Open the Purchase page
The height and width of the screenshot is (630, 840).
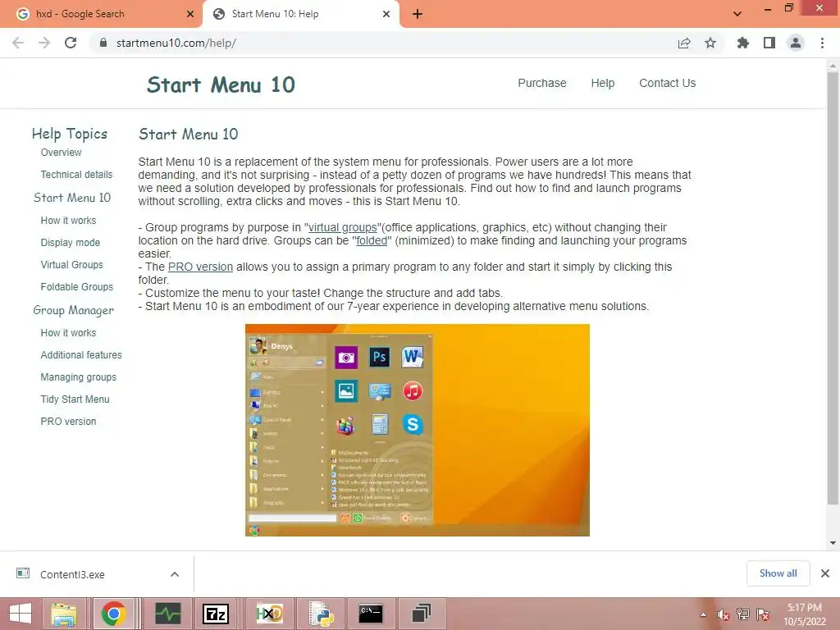coord(541,83)
